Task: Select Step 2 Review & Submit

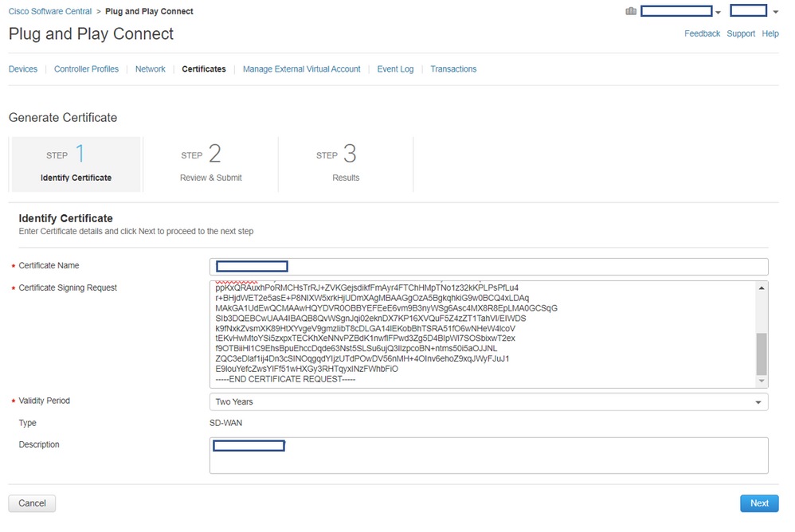Action: (x=211, y=164)
